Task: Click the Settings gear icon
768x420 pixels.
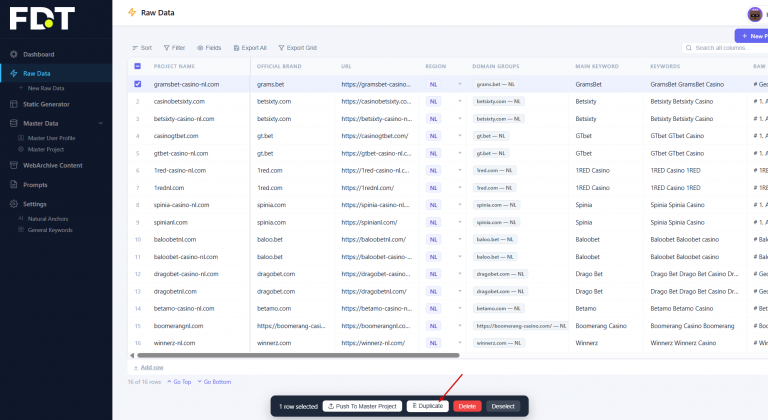Action: pos(14,204)
